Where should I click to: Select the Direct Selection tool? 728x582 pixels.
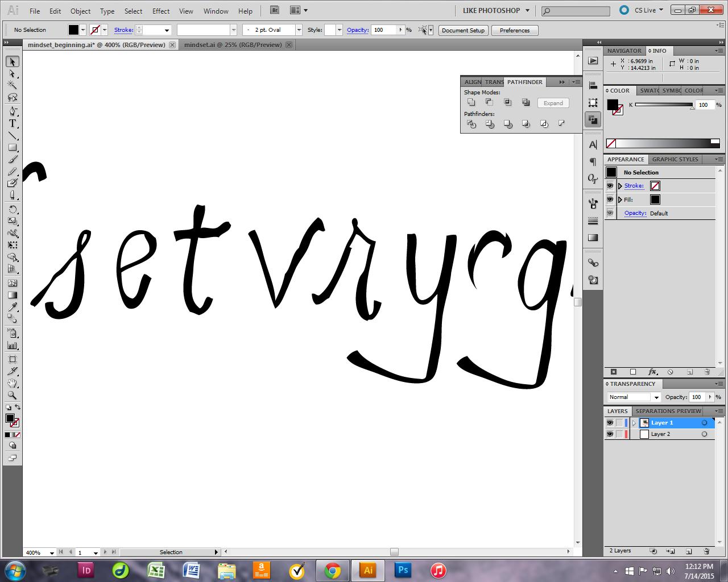[12, 73]
